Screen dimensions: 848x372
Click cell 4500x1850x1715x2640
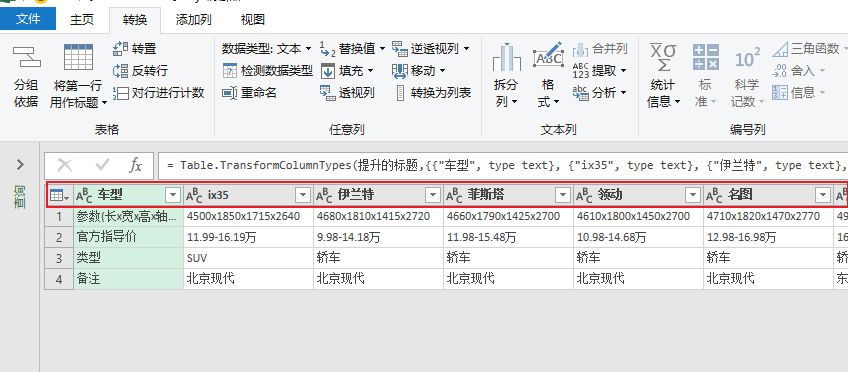point(248,217)
